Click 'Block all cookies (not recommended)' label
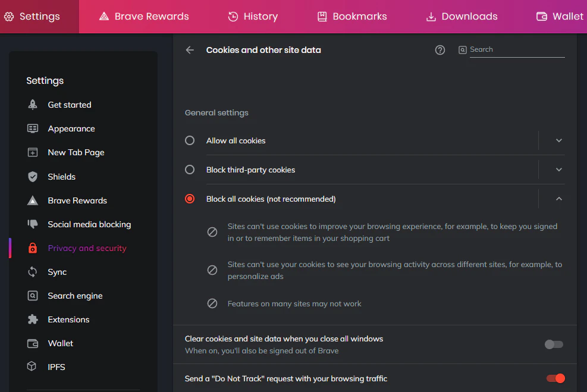 click(271, 199)
